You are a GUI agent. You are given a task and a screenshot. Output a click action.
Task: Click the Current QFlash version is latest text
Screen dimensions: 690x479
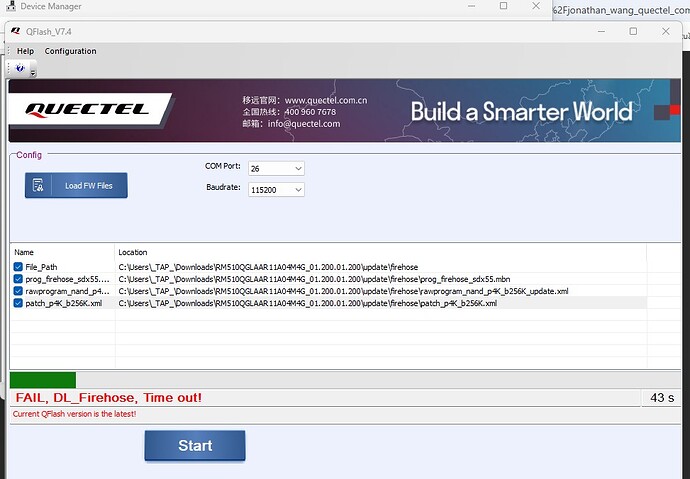coord(74,414)
